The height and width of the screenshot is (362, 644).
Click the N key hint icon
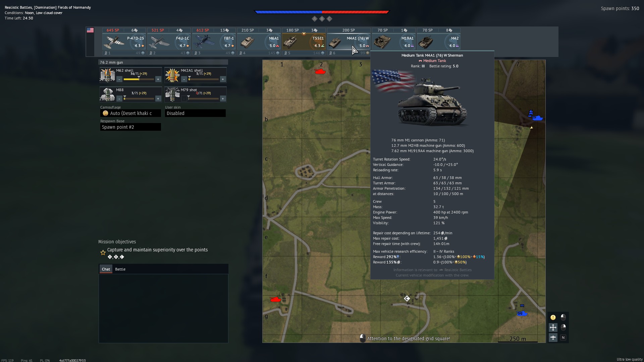(563, 338)
